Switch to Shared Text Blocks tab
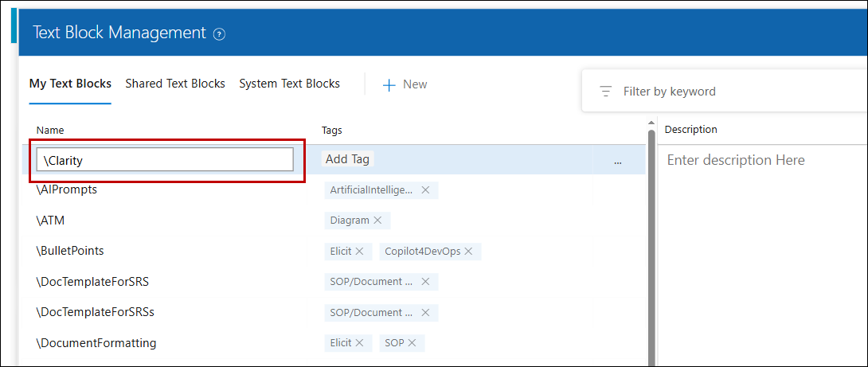 [x=175, y=84]
